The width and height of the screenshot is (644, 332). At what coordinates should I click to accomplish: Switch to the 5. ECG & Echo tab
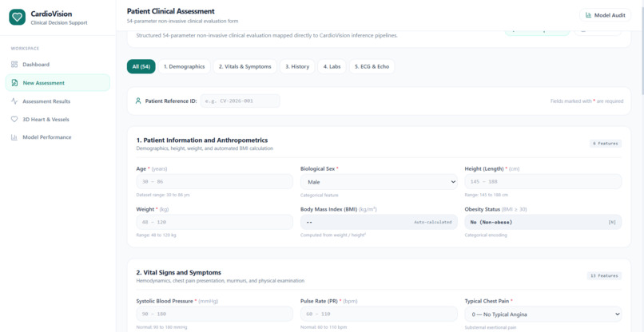click(372, 66)
